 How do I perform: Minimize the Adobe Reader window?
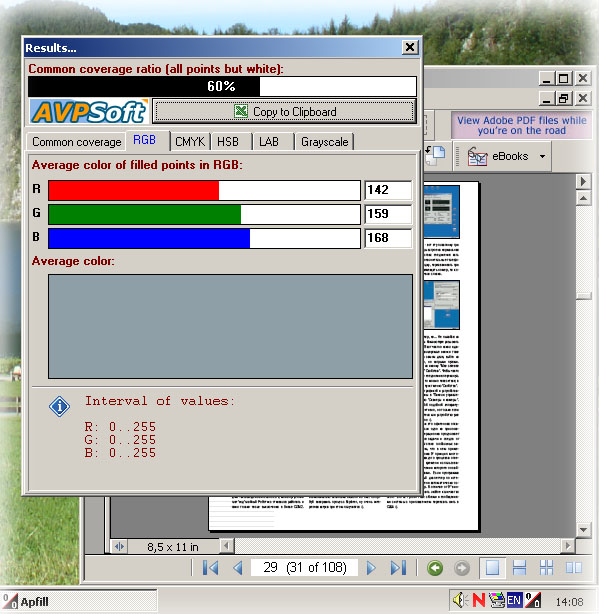pos(547,79)
